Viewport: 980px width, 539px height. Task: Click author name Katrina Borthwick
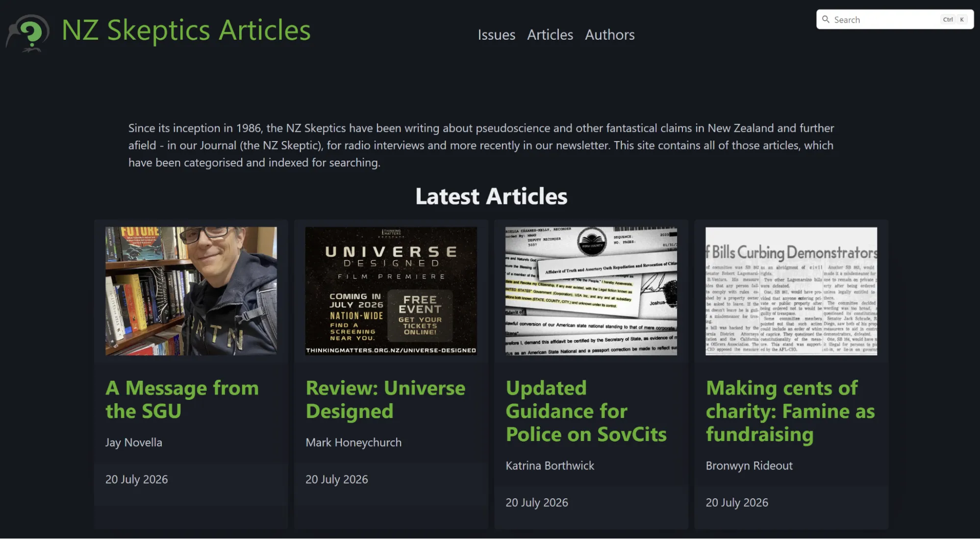point(550,465)
